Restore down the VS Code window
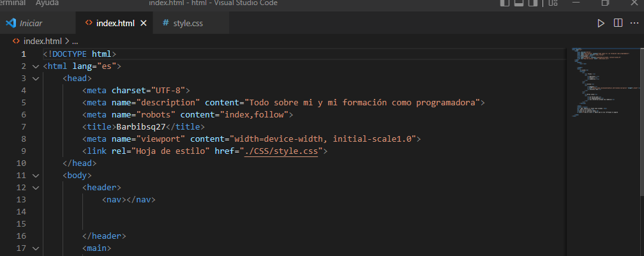This screenshot has height=256, width=644. [605, 3]
